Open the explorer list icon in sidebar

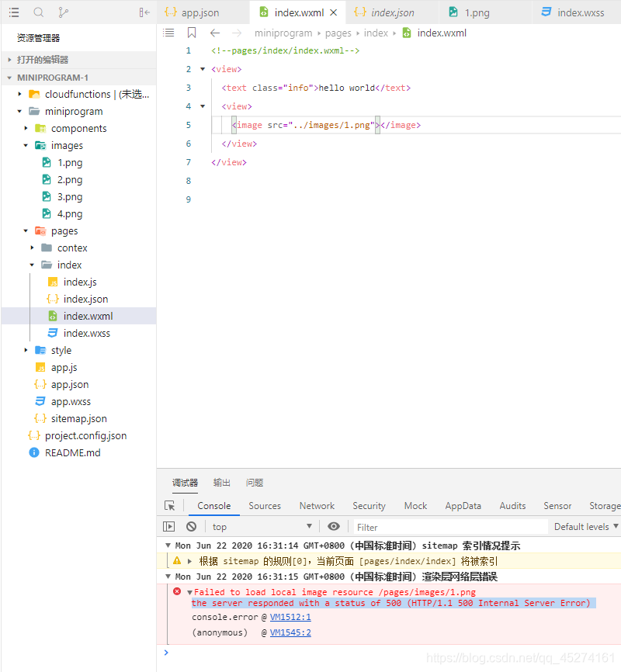(14, 12)
